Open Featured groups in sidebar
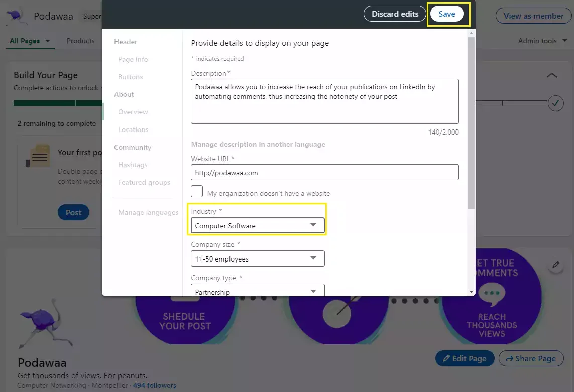 click(x=144, y=182)
